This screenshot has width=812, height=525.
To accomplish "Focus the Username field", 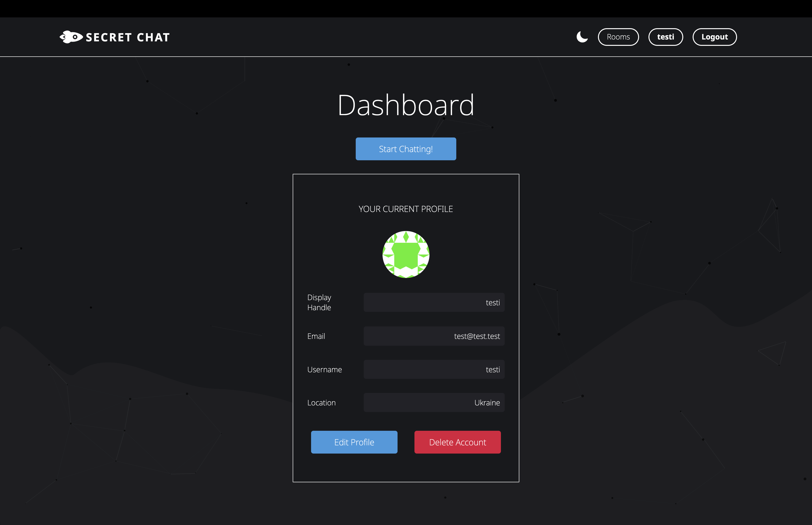I will tap(434, 370).
